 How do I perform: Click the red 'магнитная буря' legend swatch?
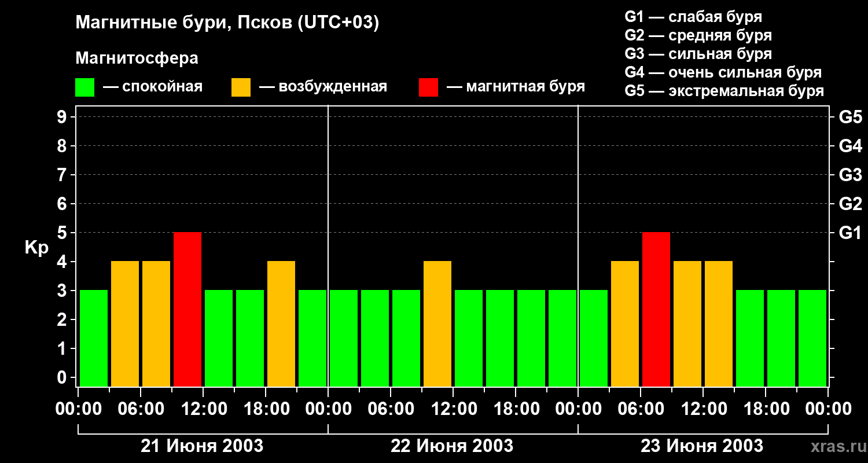pos(428,87)
